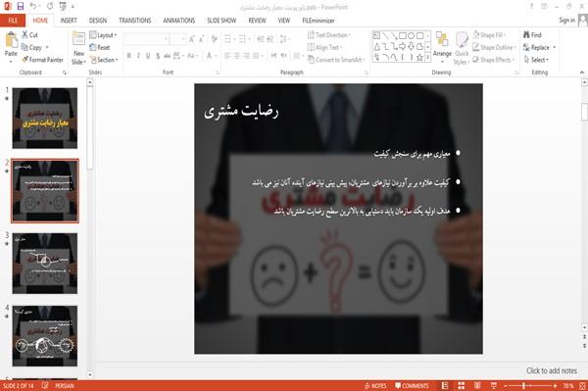Image resolution: width=588 pixels, height=391 pixels.
Task: Select the oval shape in gallery
Action: pos(411,35)
